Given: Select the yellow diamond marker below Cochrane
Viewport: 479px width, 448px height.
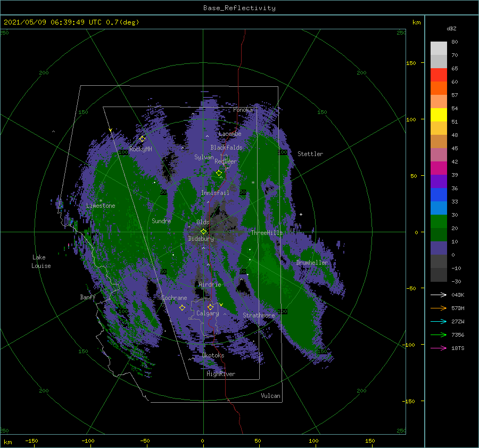Looking at the screenshot, I should click(x=182, y=308).
